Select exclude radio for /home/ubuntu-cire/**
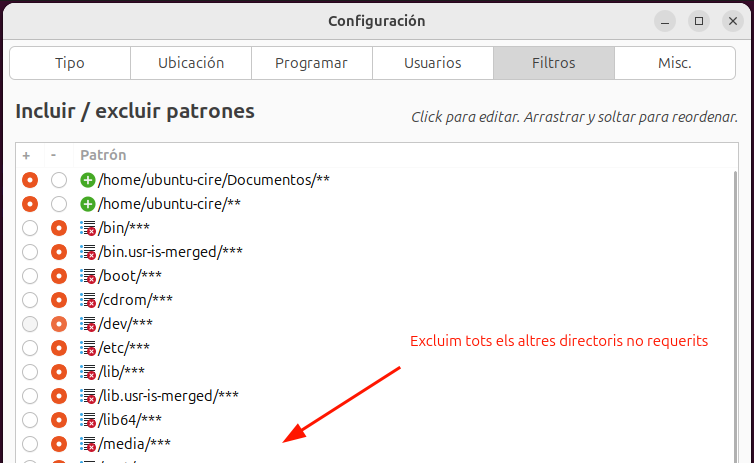Image resolution: width=754 pixels, height=463 pixels. click(59, 204)
